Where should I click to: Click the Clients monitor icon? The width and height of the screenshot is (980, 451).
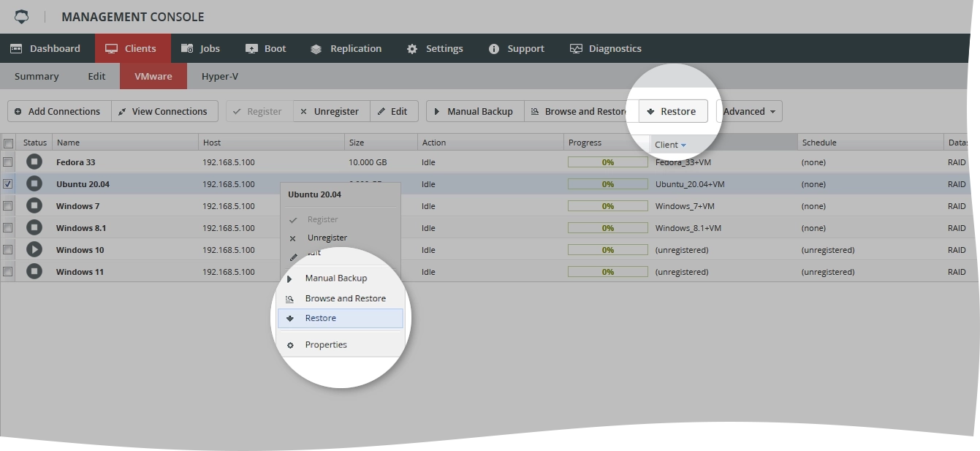coord(111,48)
